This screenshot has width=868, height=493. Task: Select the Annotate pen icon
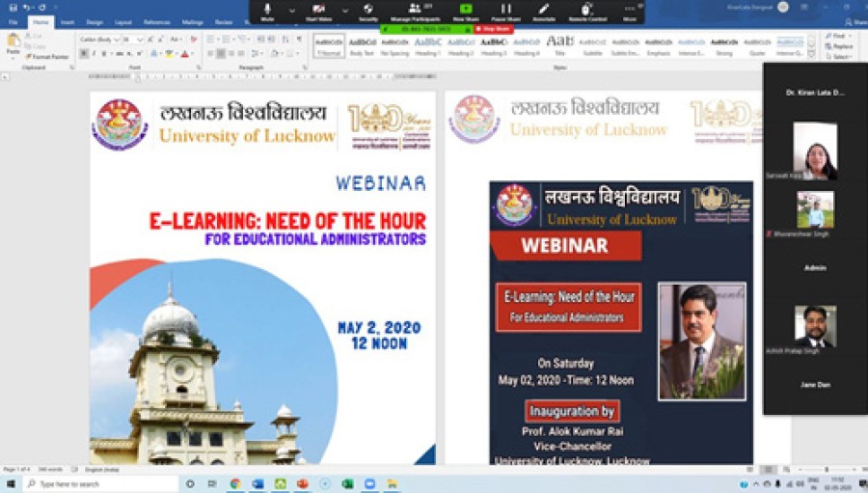click(x=544, y=10)
